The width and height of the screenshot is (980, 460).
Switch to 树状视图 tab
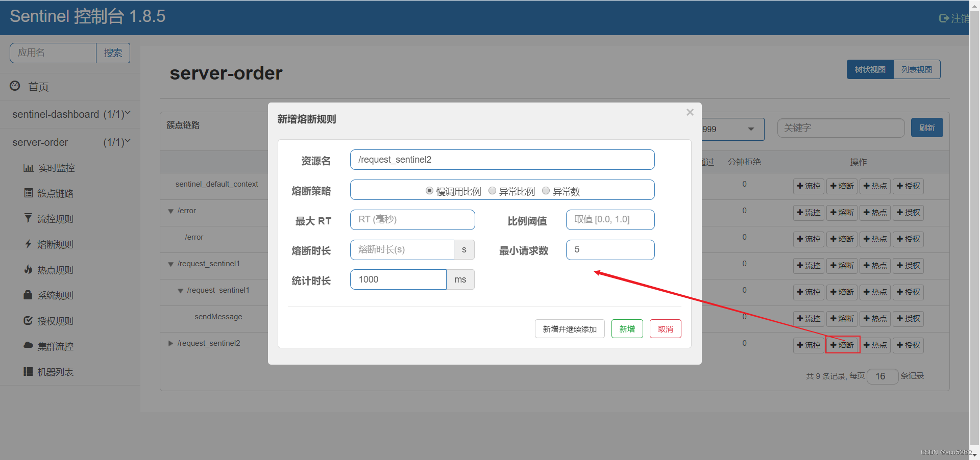870,69
